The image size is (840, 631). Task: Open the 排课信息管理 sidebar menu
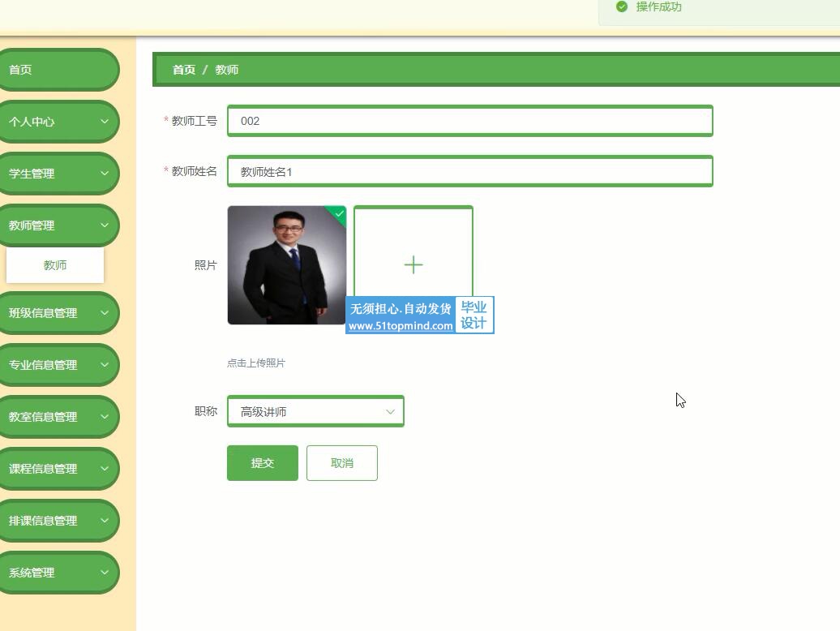(x=58, y=521)
